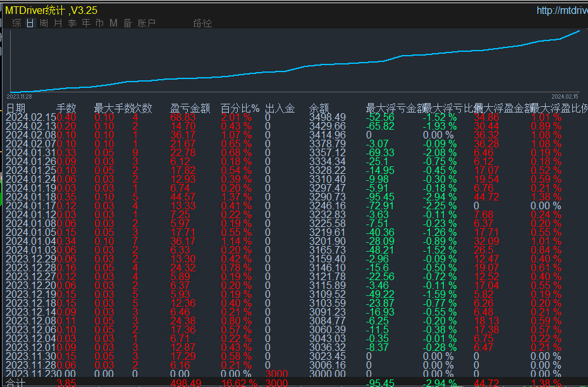
Task: Open the http://mtdrive website link
Action: (562, 11)
